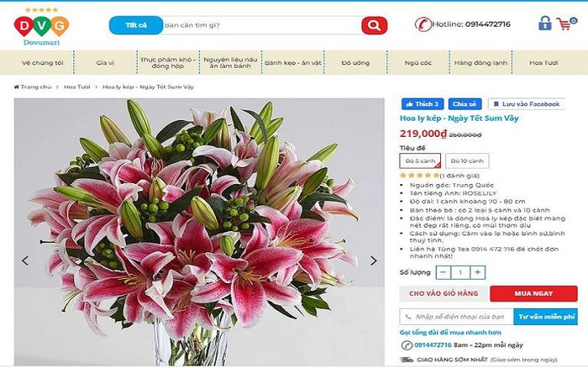This screenshot has height=368, width=588.
Task: Show previous product image arrow
Action: click(25, 260)
